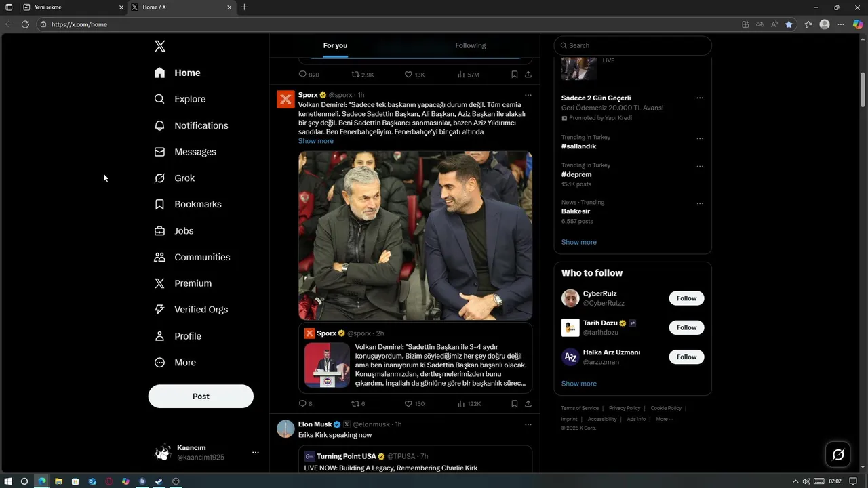This screenshot has width=868, height=488.
Task: Open Jobs in the sidebar
Action: (174, 230)
